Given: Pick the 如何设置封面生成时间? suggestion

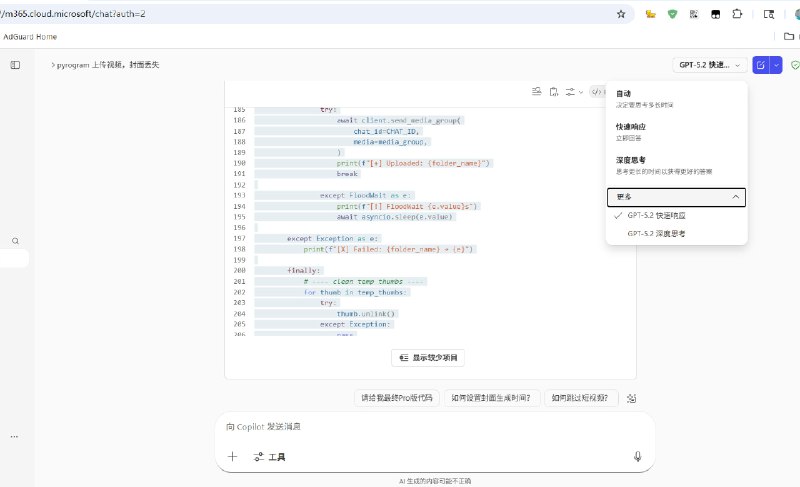Looking at the screenshot, I should coord(490,398).
